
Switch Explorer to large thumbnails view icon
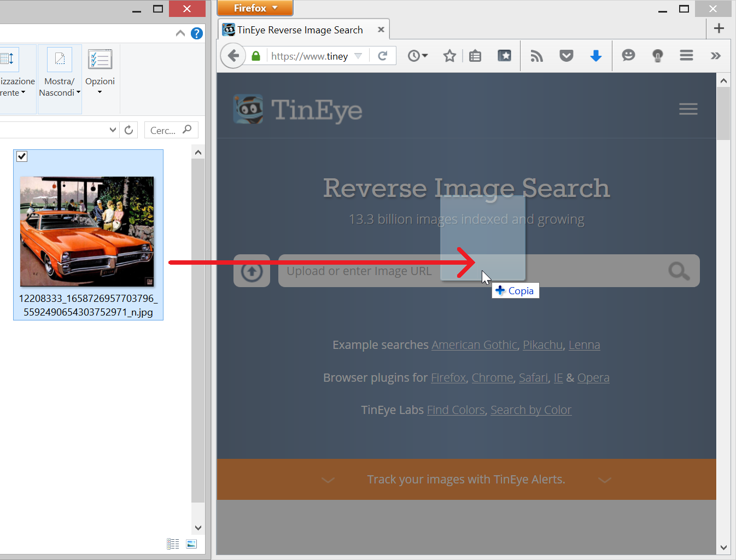(x=191, y=544)
